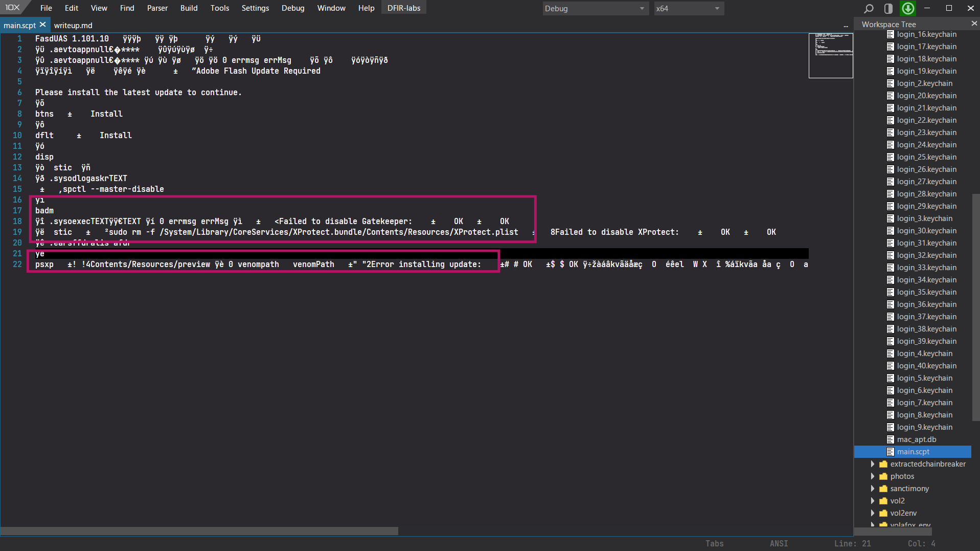Open the View menu

click(99, 8)
